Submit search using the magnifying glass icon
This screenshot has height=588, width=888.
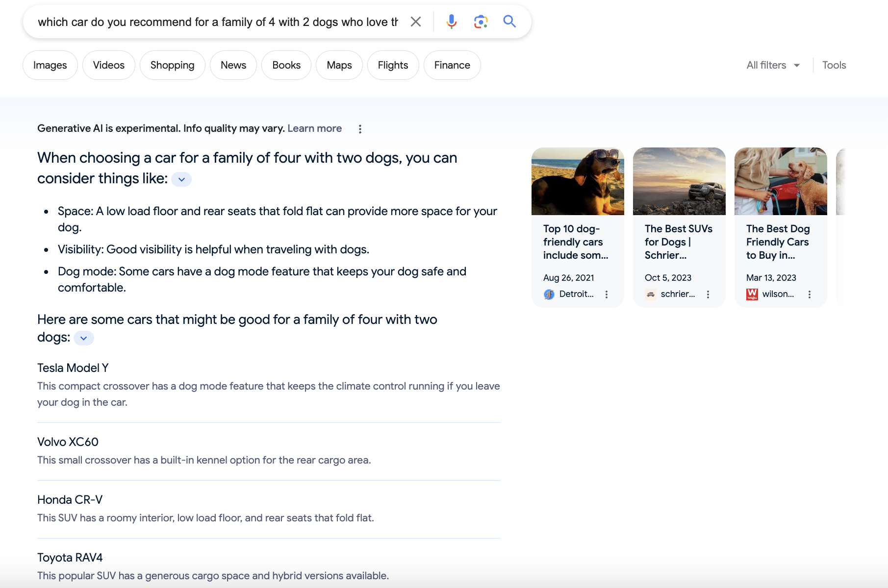[509, 22]
